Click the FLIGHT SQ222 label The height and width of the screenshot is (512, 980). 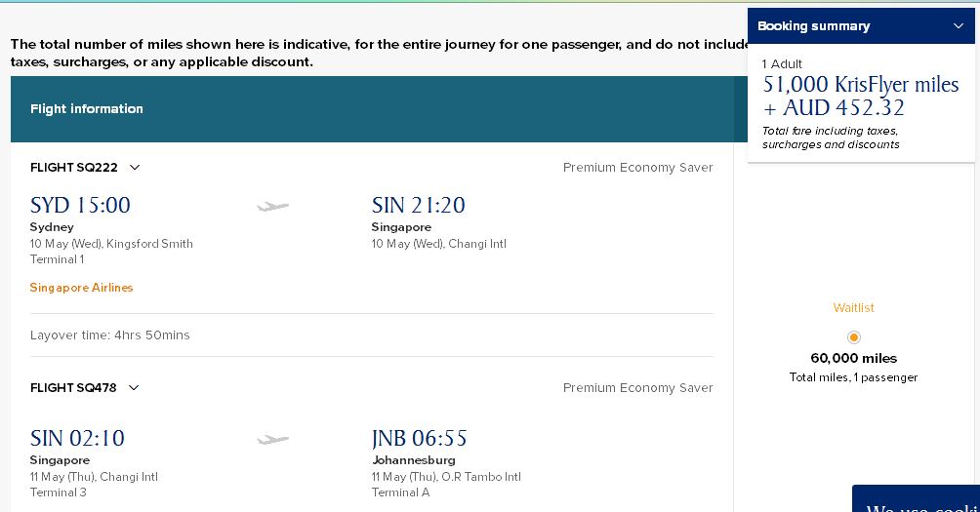point(74,168)
